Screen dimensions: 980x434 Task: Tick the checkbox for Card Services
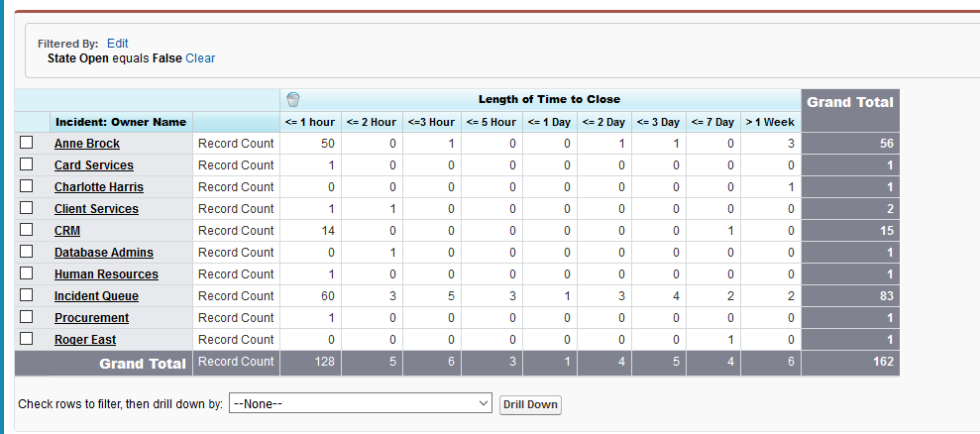pos(27,165)
